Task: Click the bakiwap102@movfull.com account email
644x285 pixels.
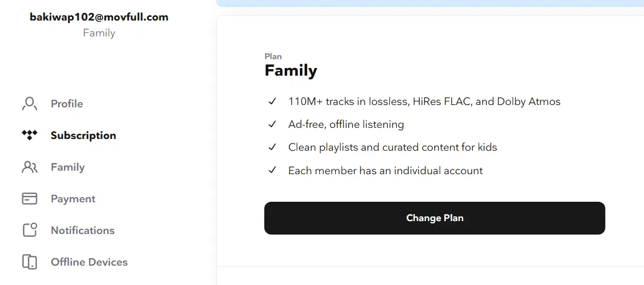Action: click(x=99, y=17)
